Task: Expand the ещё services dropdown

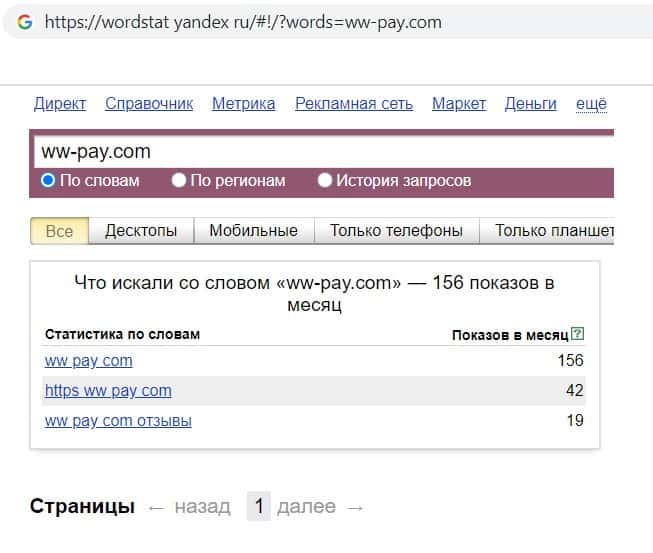Action: tap(591, 104)
